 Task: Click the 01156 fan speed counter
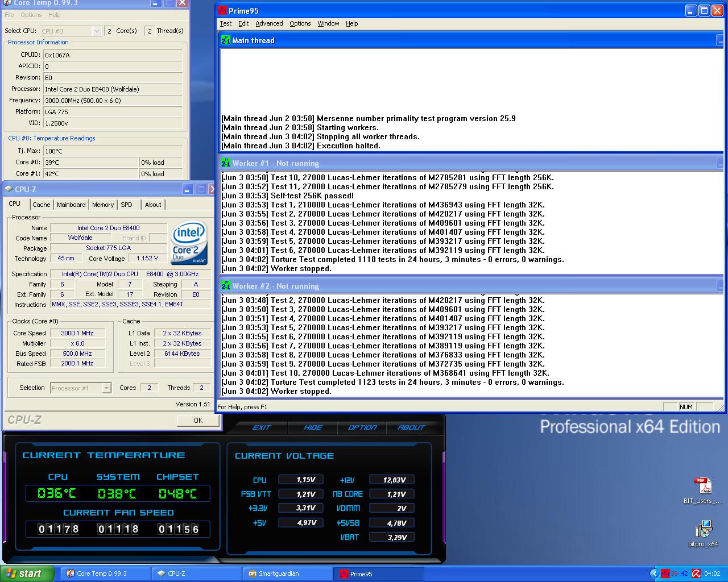point(179,529)
